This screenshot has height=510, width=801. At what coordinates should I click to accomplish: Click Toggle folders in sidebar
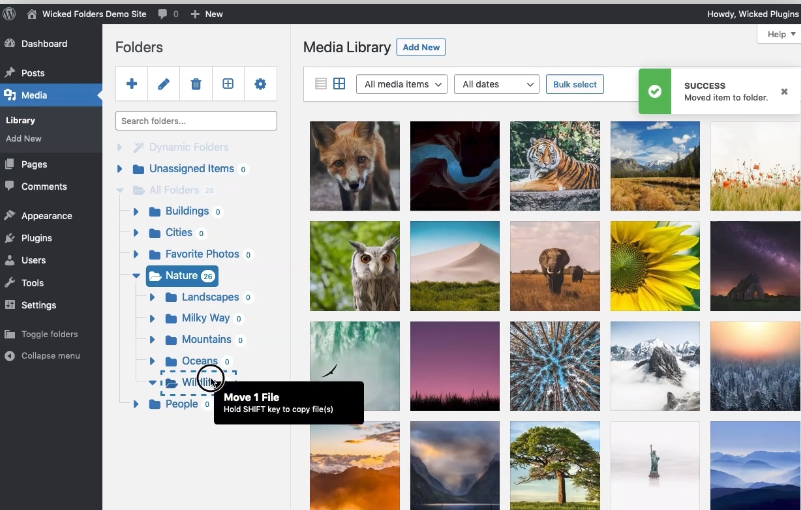pos(49,334)
